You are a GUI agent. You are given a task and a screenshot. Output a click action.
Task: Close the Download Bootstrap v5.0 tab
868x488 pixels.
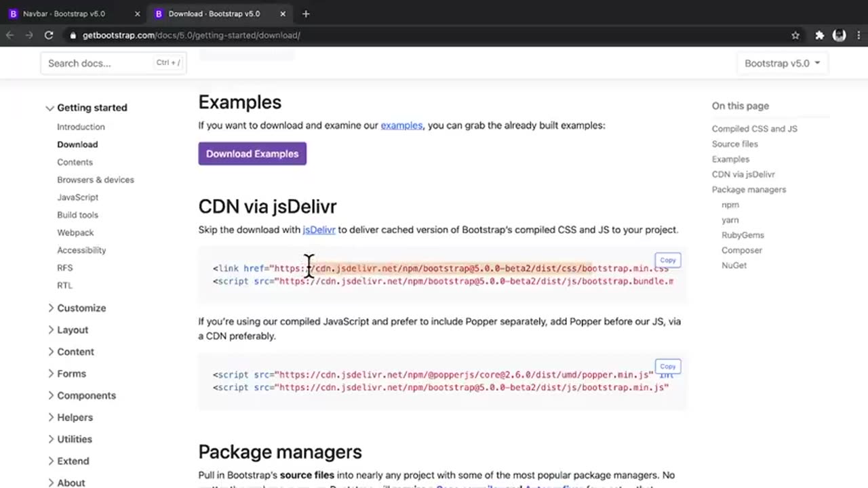point(283,14)
